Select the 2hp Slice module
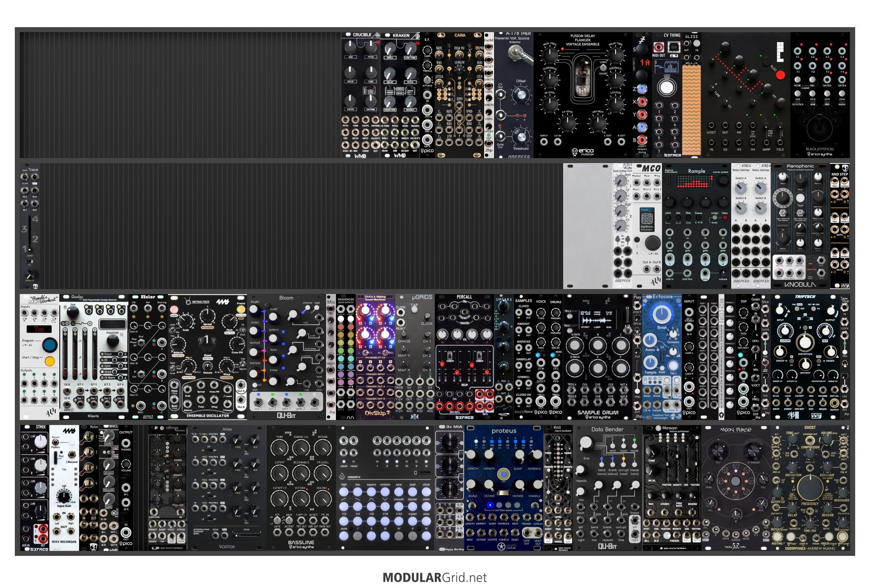Viewport: 870px width, 588px height. [x=766, y=357]
